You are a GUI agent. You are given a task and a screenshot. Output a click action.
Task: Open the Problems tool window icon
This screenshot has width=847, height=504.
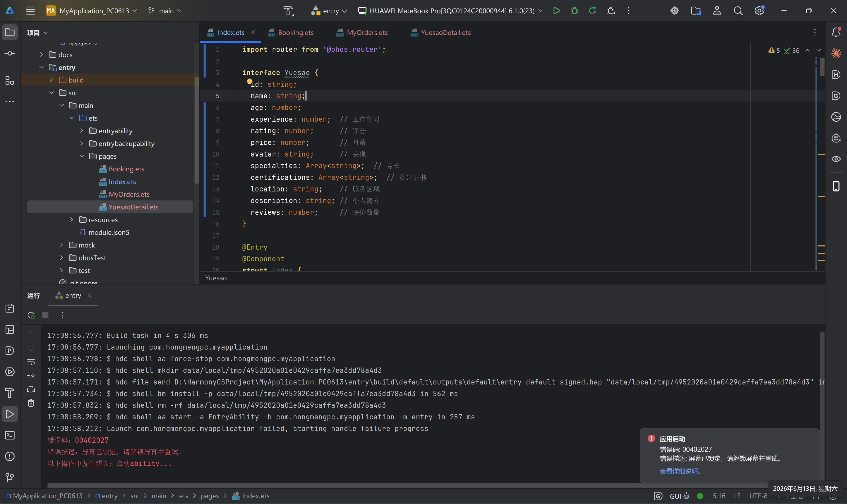coord(10,456)
